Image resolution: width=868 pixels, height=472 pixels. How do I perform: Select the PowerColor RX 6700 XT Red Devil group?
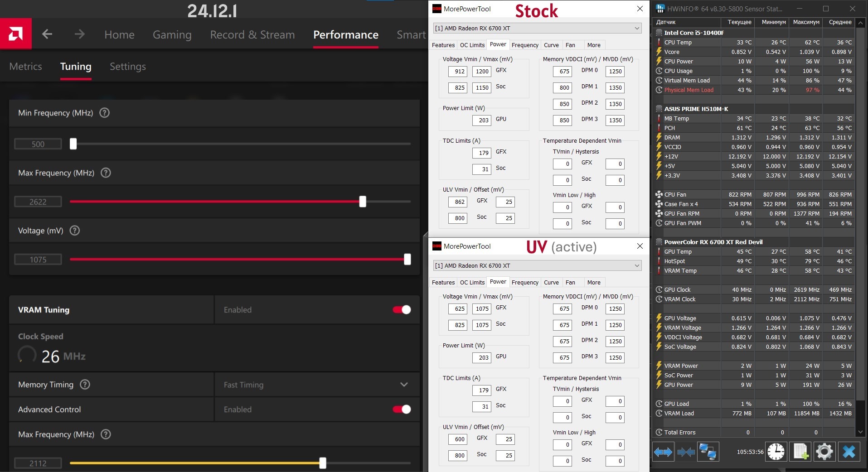755,242
